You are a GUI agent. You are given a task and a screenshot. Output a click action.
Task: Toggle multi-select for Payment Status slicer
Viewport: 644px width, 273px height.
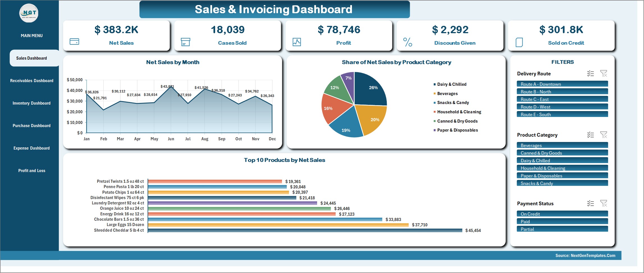pyautogui.click(x=590, y=203)
